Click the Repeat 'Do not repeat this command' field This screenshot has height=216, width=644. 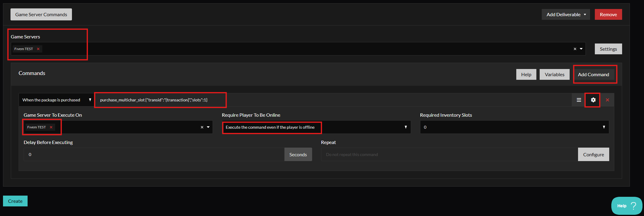[x=449, y=154]
